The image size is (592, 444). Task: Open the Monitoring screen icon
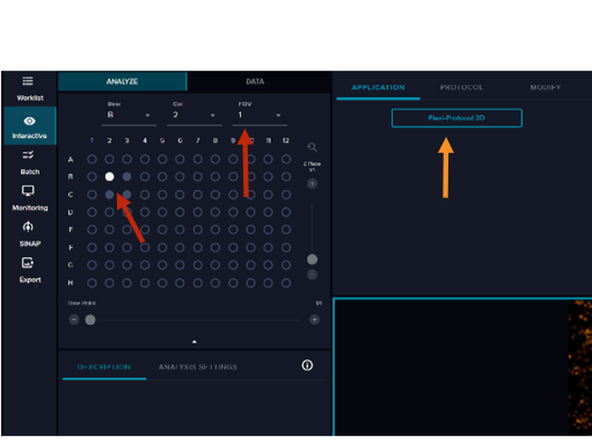click(28, 191)
